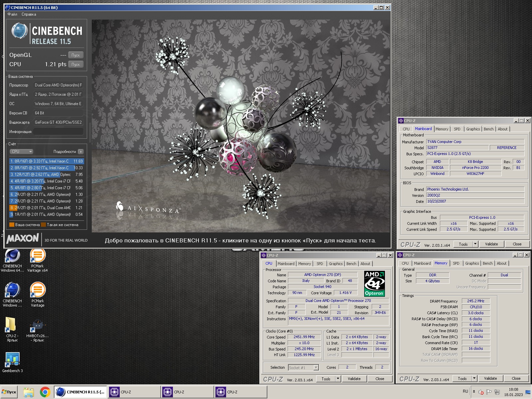
Task: Click Close in the CPU-Z CPU window
Action: (380, 379)
